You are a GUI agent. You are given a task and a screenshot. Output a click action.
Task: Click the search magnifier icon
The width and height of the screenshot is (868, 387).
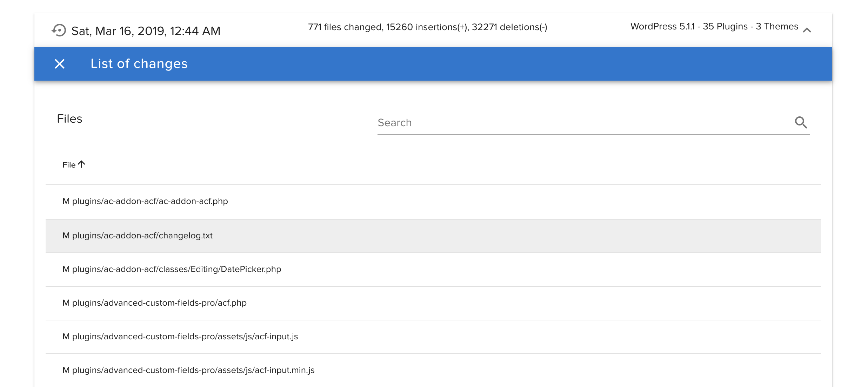(801, 123)
